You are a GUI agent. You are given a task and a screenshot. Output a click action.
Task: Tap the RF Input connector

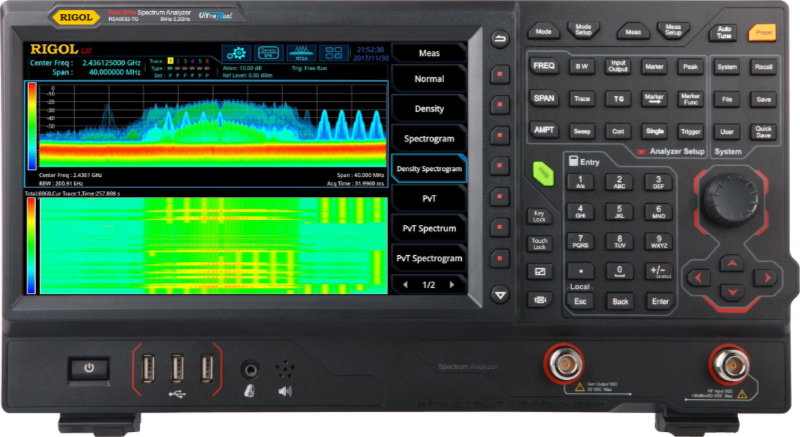pyautogui.click(x=730, y=364)
